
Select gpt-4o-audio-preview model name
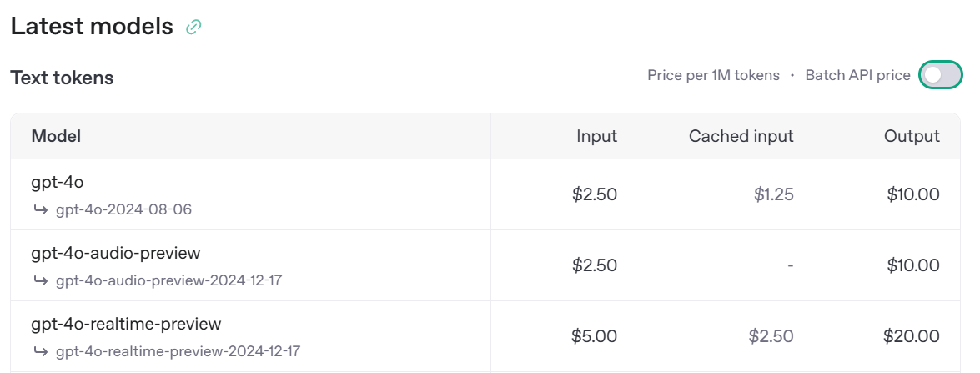116,253
